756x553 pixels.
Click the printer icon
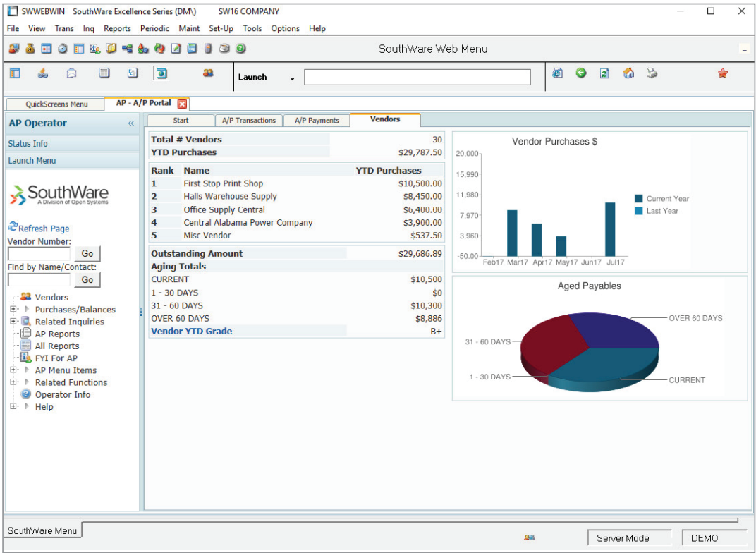[652, 73]
